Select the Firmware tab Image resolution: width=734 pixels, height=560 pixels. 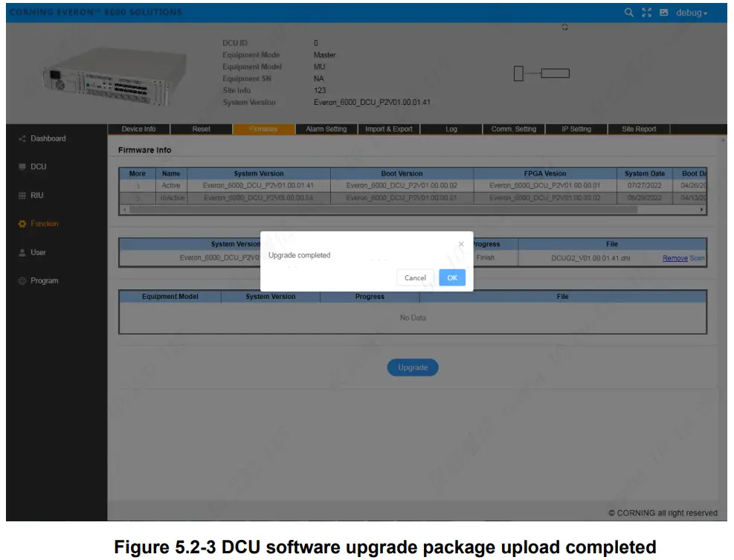pyautogui.click(x=263, y=129)
